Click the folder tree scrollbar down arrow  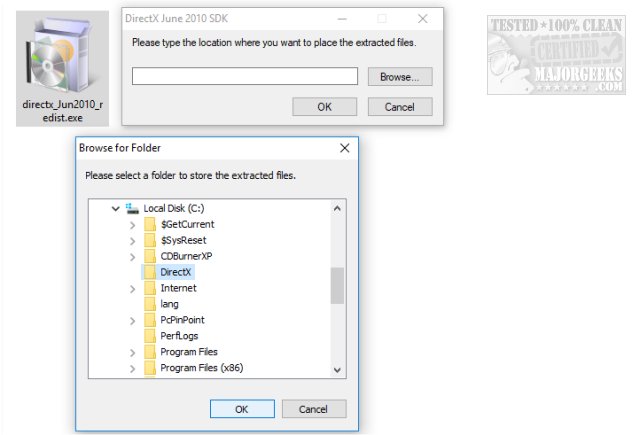click(x=337, y=370)
